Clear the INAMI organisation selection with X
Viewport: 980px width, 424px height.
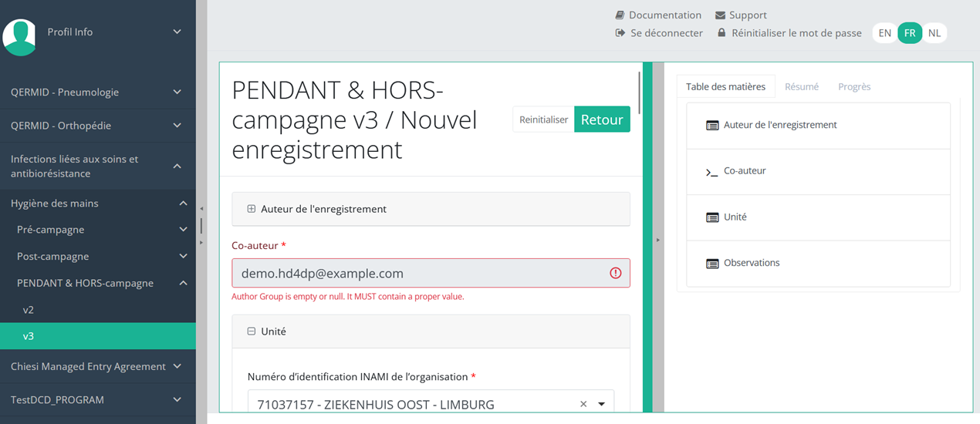coord(583,404)
